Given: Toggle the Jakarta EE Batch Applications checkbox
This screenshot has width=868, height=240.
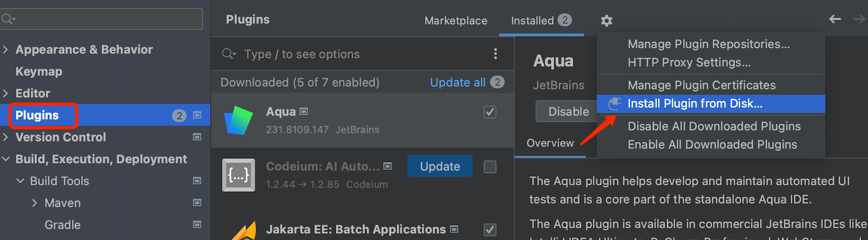Looking at the screenshot, I should pyautogui.click(x=490, y=229).
